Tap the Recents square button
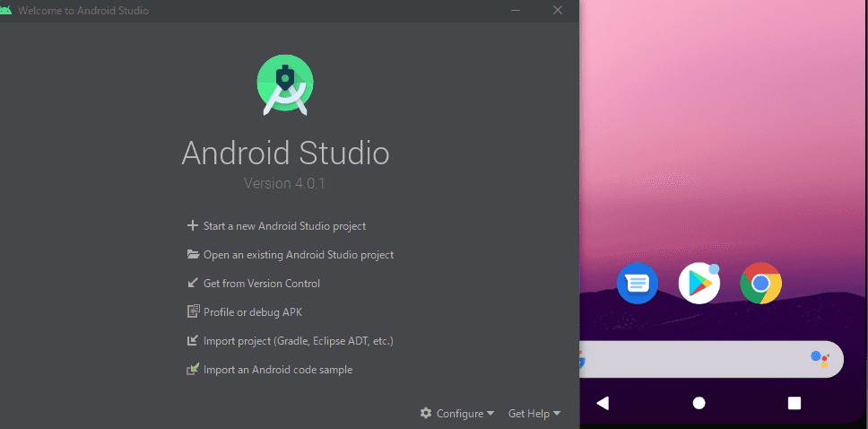 click(794, 403)
